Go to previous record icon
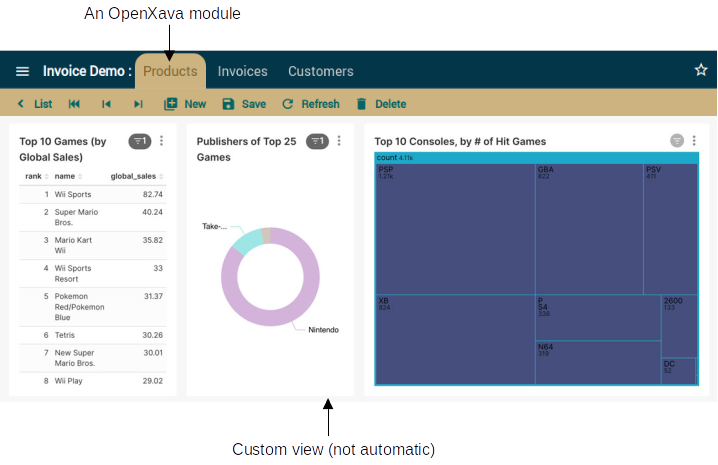Screen dimensions: 718x465 [106, 104]
